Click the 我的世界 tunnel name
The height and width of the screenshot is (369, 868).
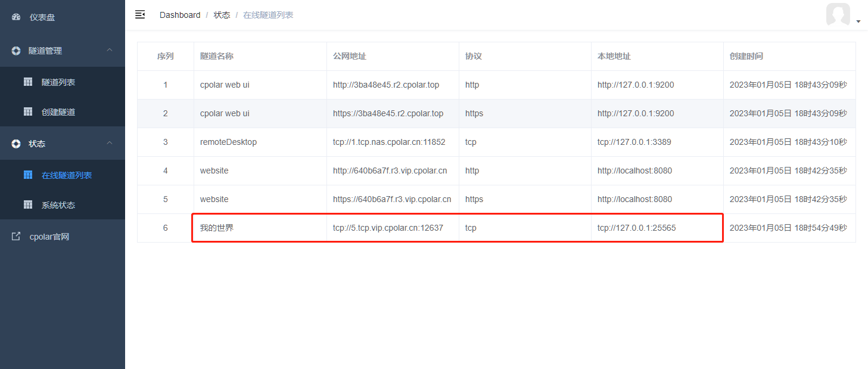tap(217, 228)
